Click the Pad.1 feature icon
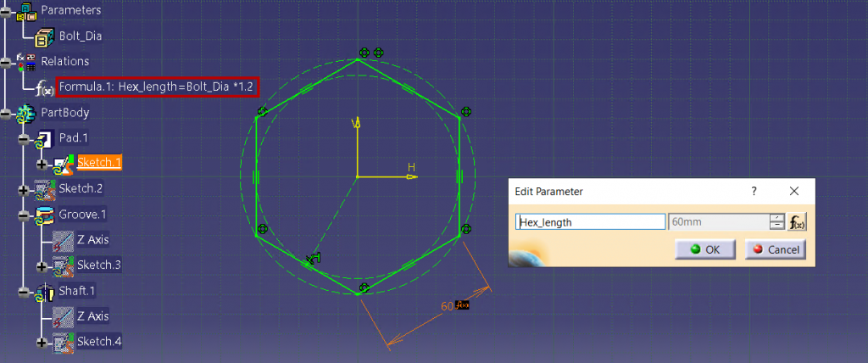The image size is (868, 363). tap(45, 138)
